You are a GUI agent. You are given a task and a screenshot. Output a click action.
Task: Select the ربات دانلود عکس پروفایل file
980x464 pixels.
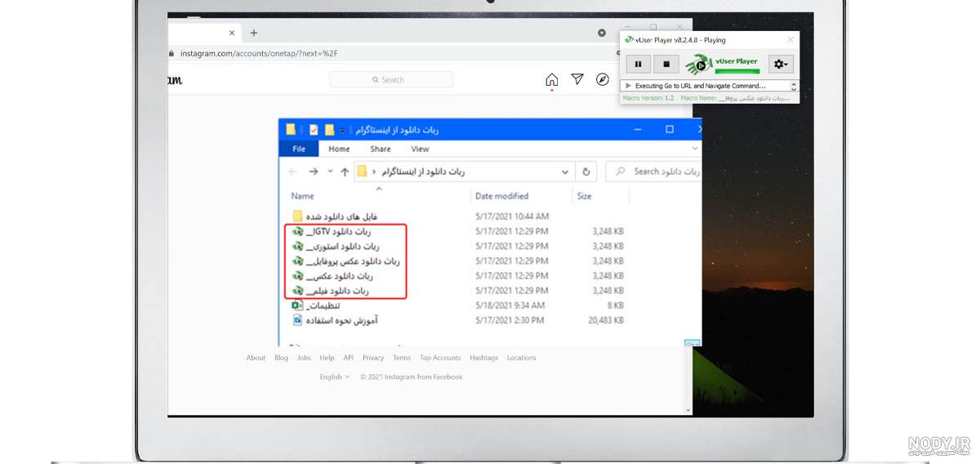(346, 261)
